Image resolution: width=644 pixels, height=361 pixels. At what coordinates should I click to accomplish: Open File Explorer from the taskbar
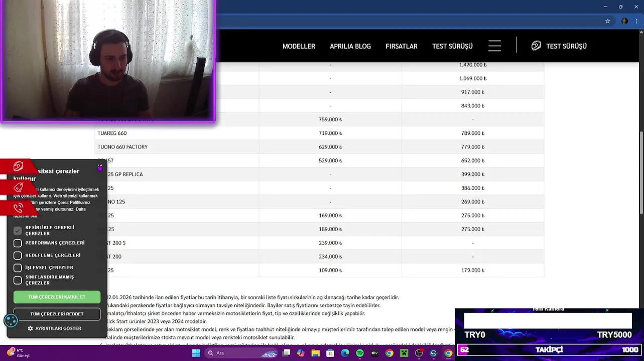tap(316, 353)
